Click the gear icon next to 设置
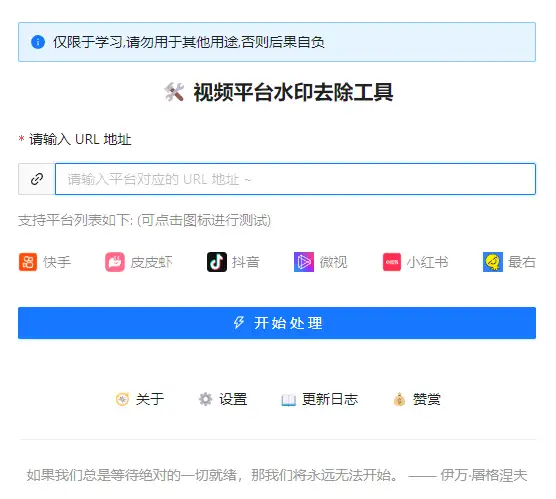The image size is (556, 499). point(205,399)
